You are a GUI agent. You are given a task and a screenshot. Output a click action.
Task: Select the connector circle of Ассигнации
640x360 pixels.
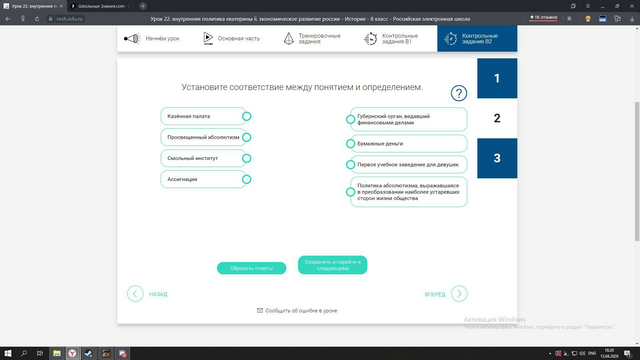pyautogui.click(x=247, y=179)
